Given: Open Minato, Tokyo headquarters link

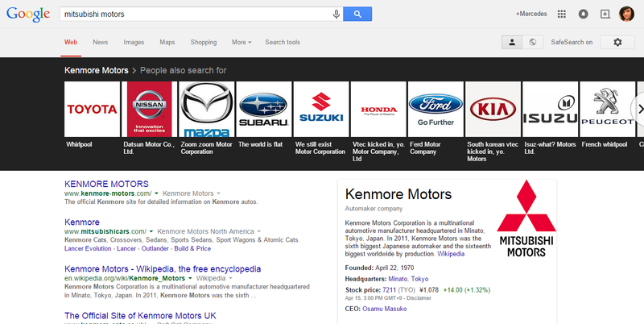Looking at the screenshot, I should [408, 279].
